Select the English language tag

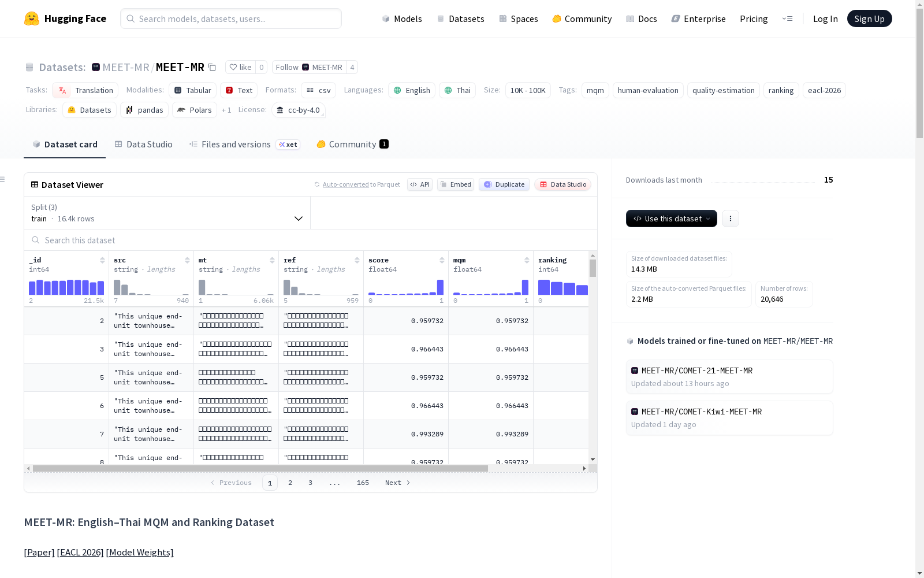(412, 90)
